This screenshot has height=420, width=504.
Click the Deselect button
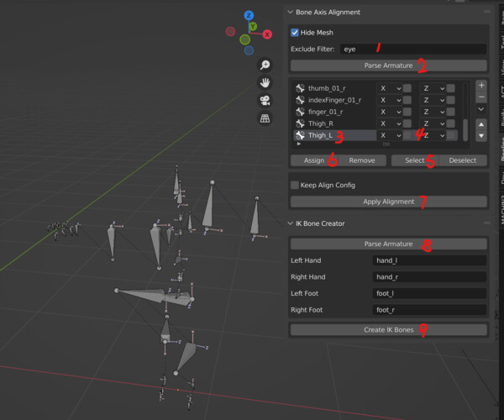[463, 160]
